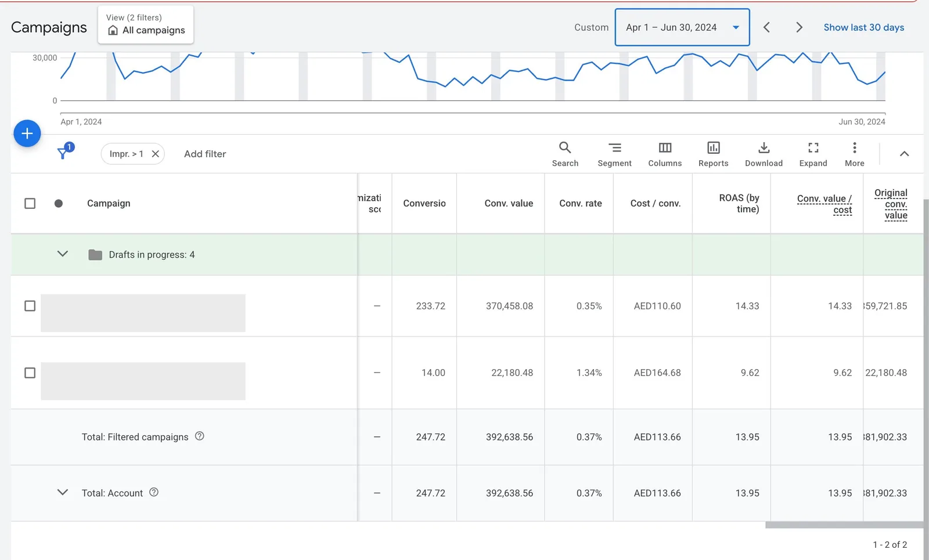929x560 pixels.
Task: Sort by Conversions column header
Action: coord(424,203)
